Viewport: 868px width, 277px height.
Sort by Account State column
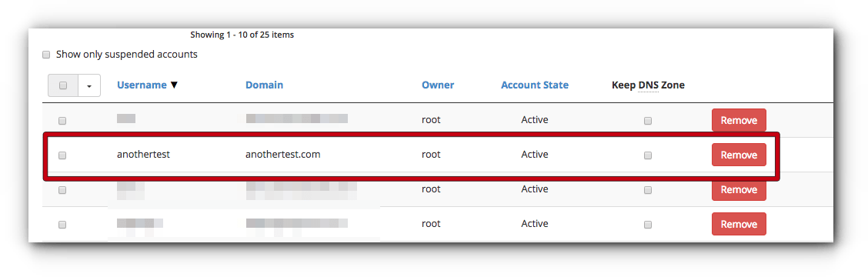[535, 85]
